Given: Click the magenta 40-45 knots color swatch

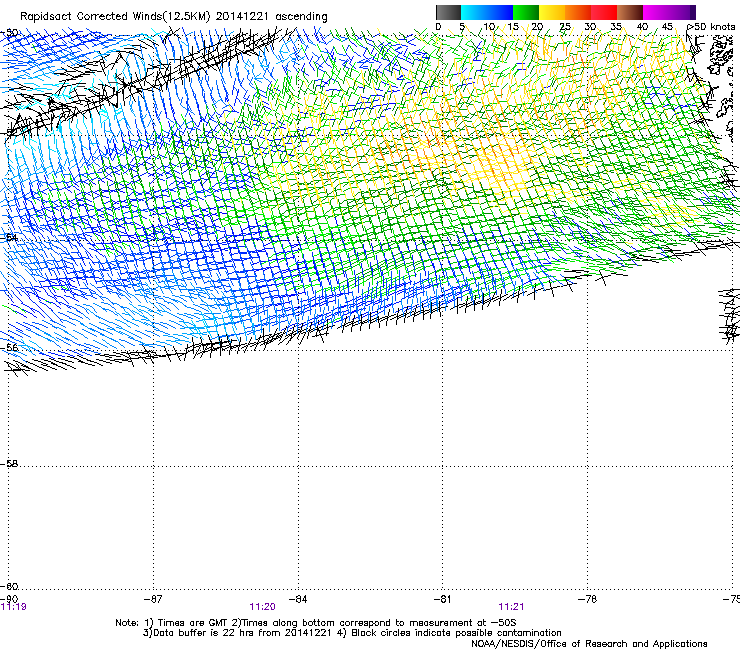Looking at the screenshot, I should click(654, 12).
